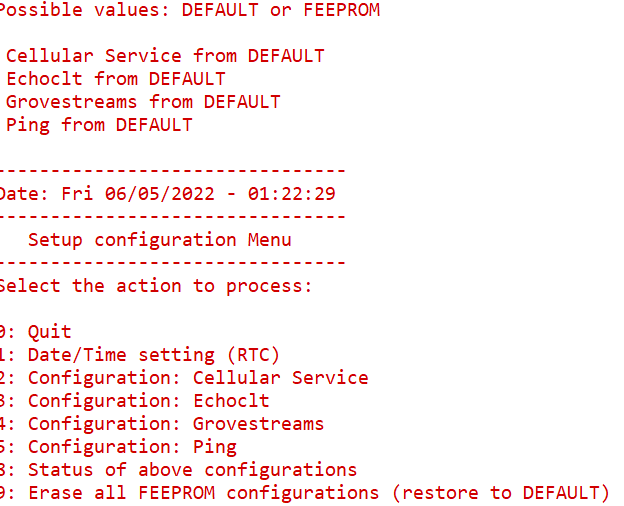Viewport: 624px width, 506px height.
Task: Click the (restore to DEFAULT) text
Action: [x=501, y=493]
